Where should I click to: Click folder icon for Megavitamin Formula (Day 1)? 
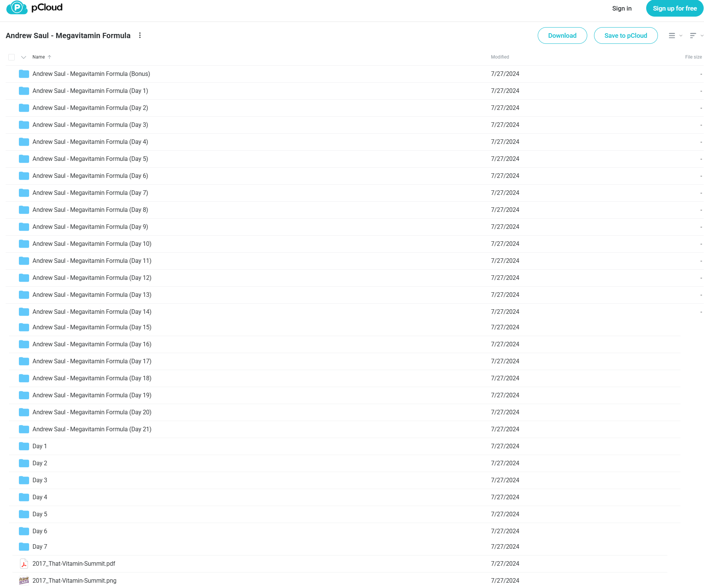(x=24, y=91)
